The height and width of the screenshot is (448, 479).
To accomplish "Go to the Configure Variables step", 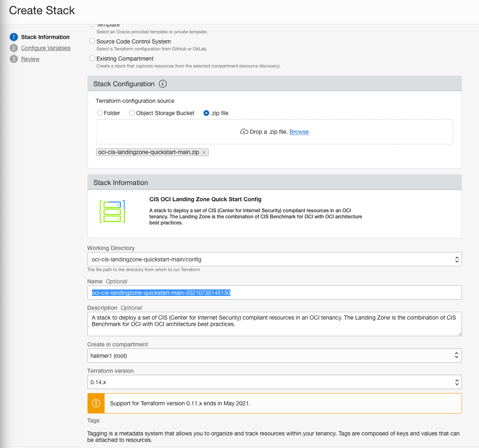I will (46, 48).
